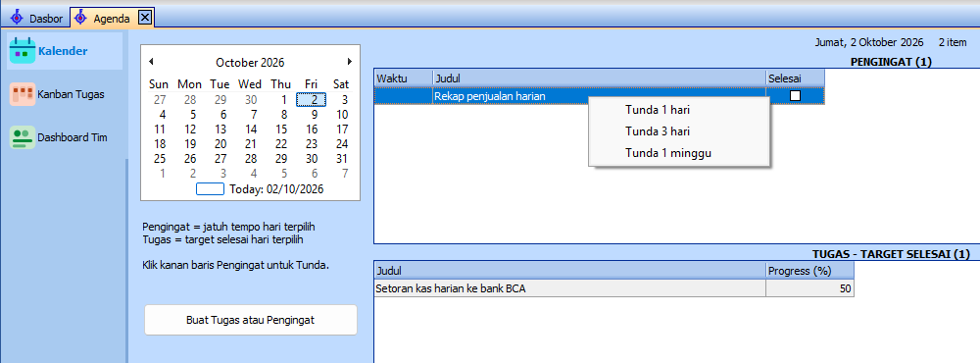
Task: Select October 2 in the calendar
Action: pyautogui.click(x=312, y=99)
